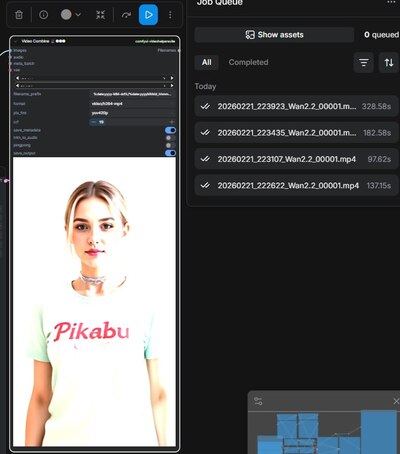Open format video/h264-mp4 dropdown
400x454 pixels.
133,104
